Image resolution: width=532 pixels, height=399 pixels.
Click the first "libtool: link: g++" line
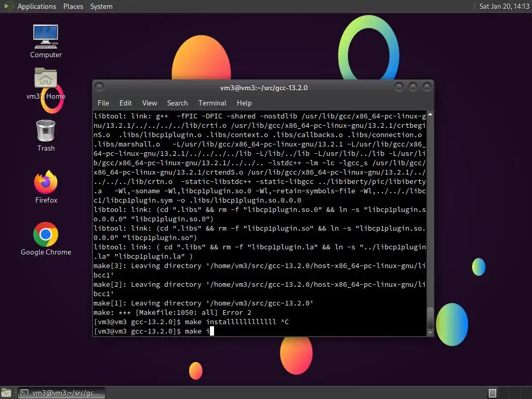point(260,116)
